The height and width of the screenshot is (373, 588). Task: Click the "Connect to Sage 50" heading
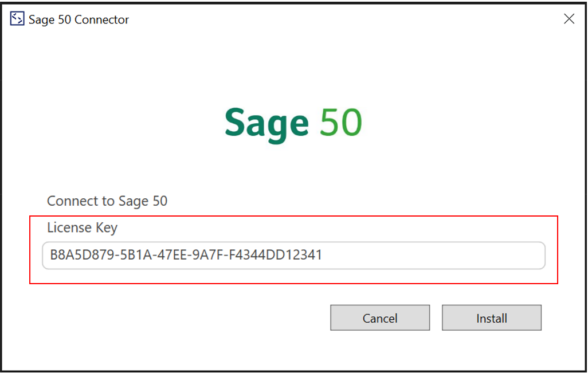(x=107, y=201)
